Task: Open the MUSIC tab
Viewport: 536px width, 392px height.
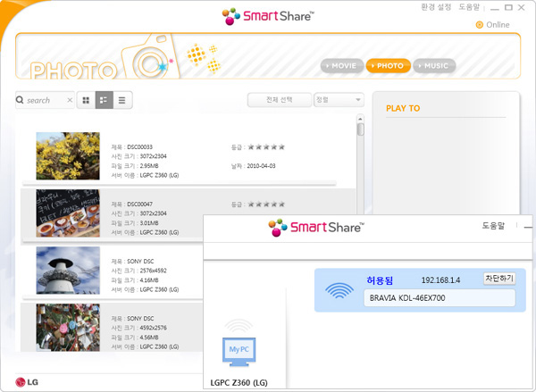Action: pos(434,65)
